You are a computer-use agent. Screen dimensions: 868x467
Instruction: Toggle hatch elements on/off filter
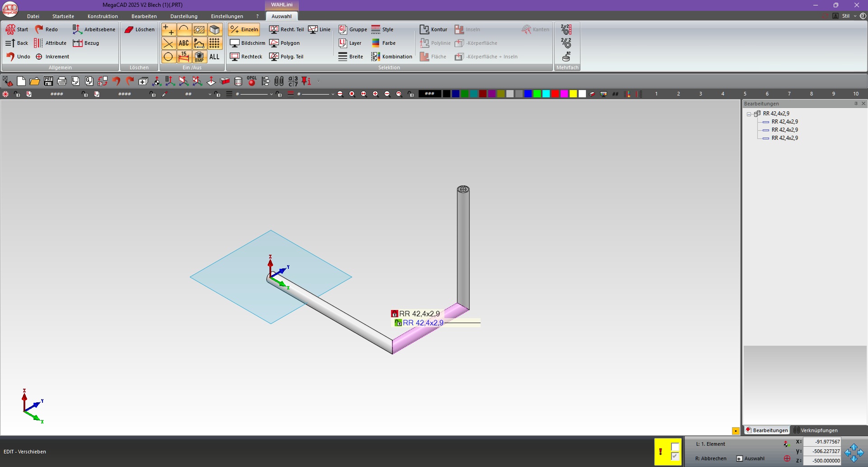(199, 30)
